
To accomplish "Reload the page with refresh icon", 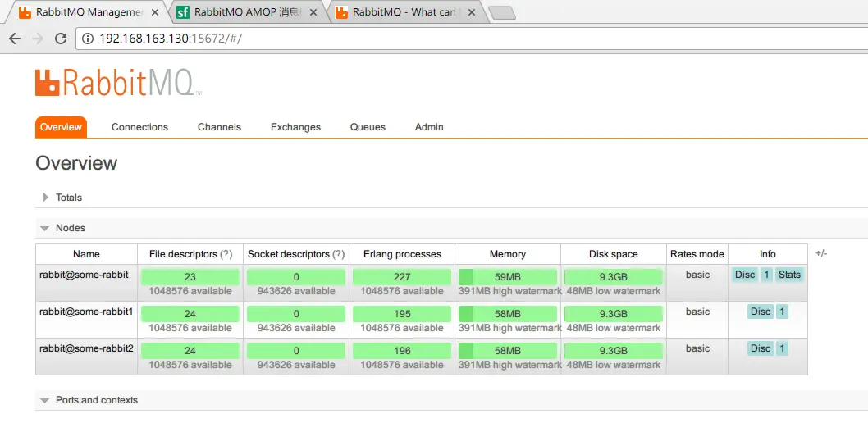I will click(x=61, y=39).
